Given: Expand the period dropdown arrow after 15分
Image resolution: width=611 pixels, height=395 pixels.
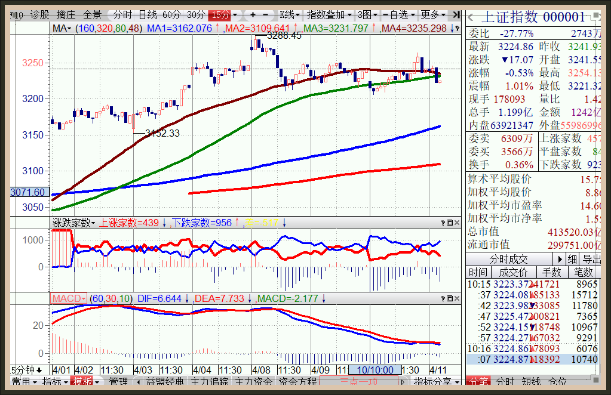Looking at the screenshot, I should (235, 15).
